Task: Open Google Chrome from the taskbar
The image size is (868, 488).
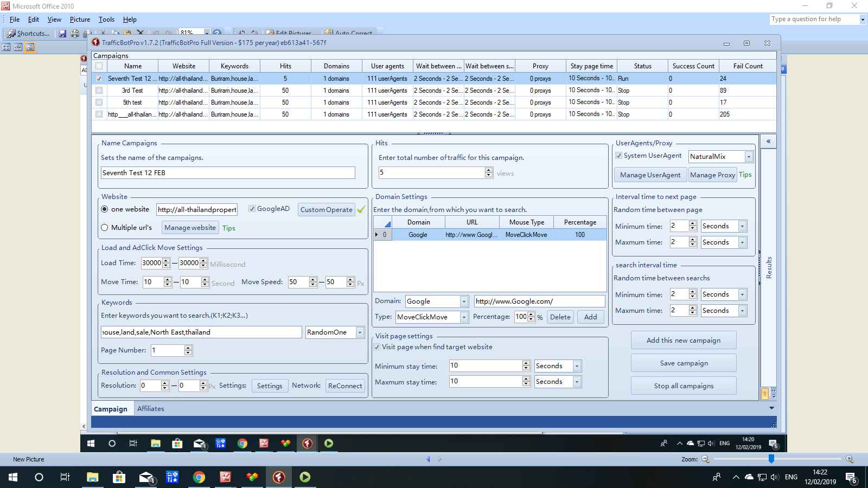Action: (x=199, y=477)
